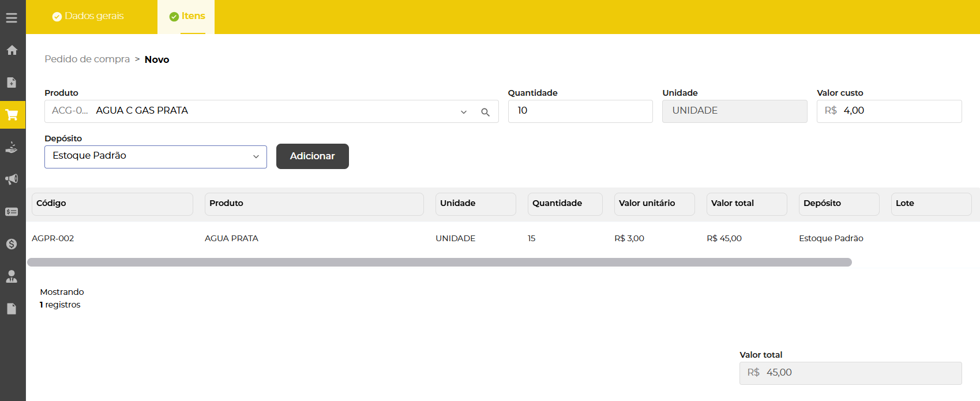
Task: Expand the Produto dropdown chevron
Action: coord(463,112)
